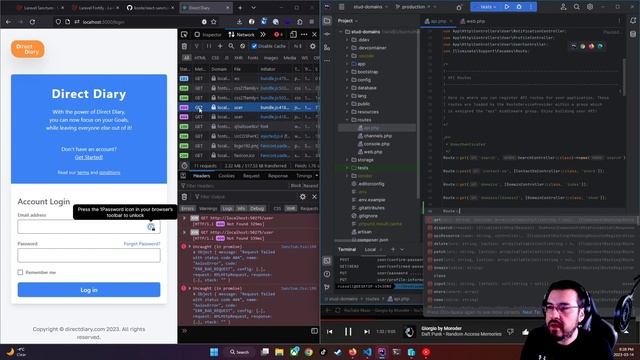Select the Images network filter
The height and width of the screenshot is (360, 640).
tap(271, 58)
